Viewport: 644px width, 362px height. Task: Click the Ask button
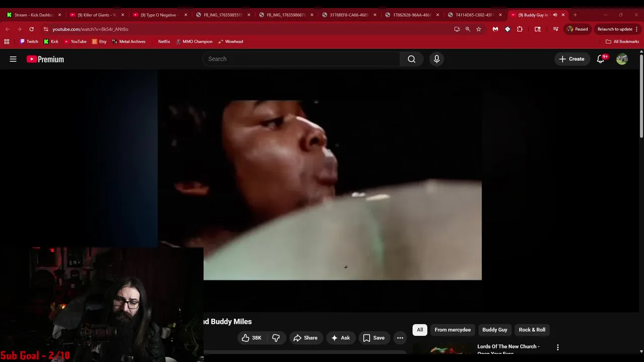tap(340, 338)
